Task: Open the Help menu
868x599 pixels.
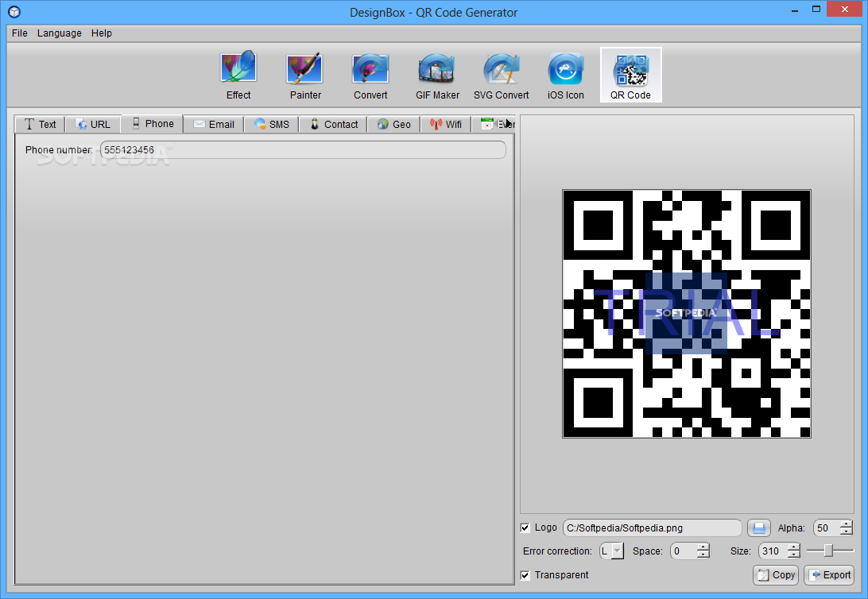Action: click(x=101, y=33)
